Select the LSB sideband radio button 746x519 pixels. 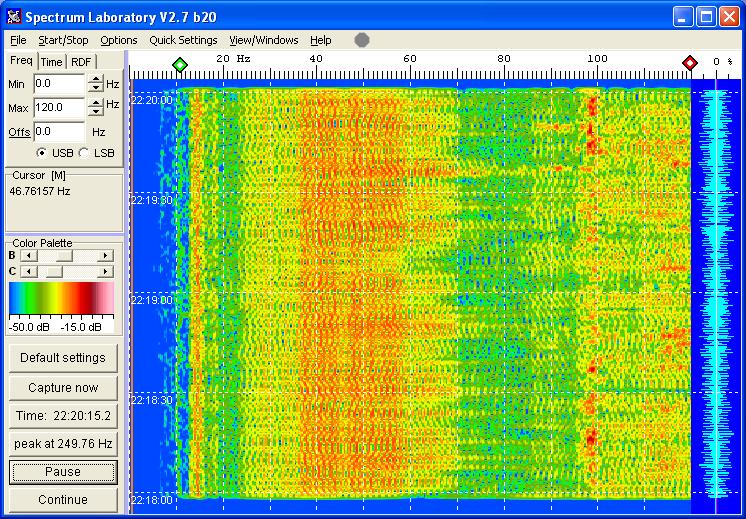click(x=84, y=153)
